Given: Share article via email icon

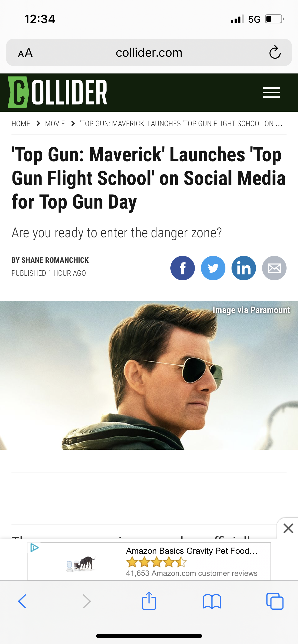Looking at the screenshot, I should (274, 268).
